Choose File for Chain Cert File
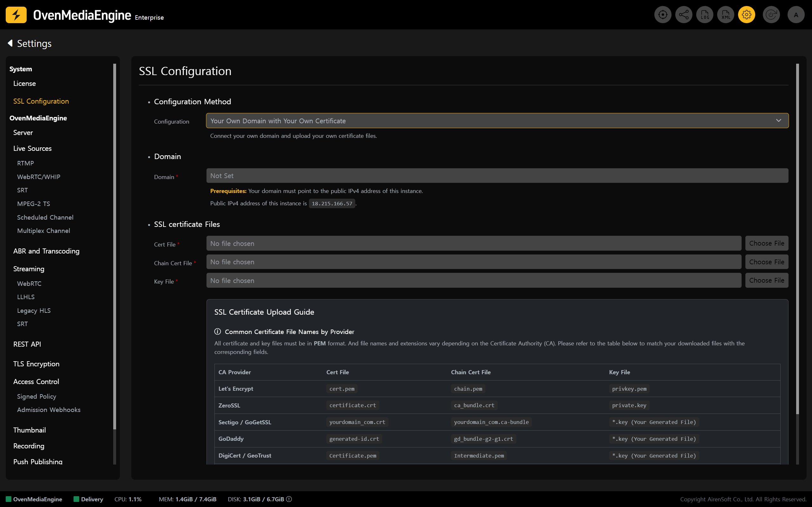The width and height of the screenshot is (812, 507). [x=766, y=262]
